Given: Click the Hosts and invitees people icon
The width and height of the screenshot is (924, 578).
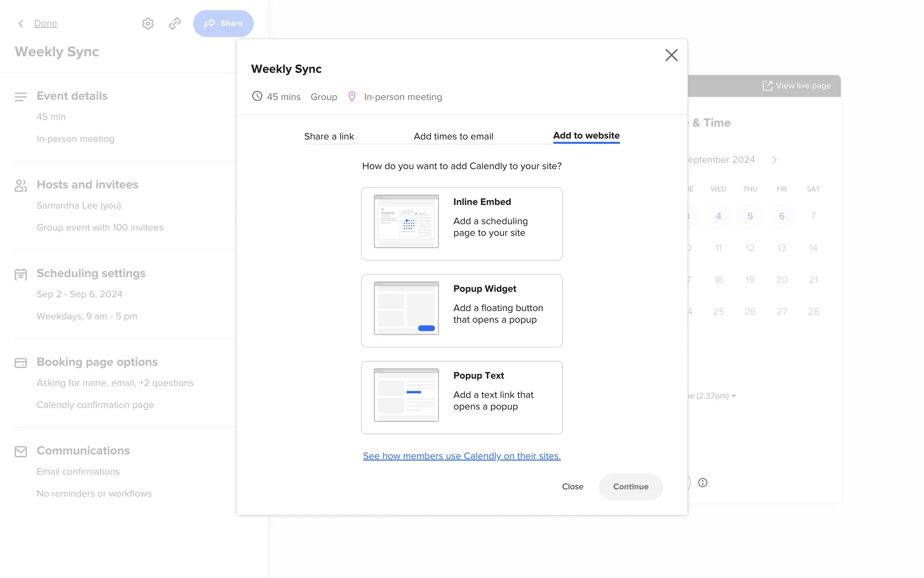Looking at the screenshot, I should (21, 185).
